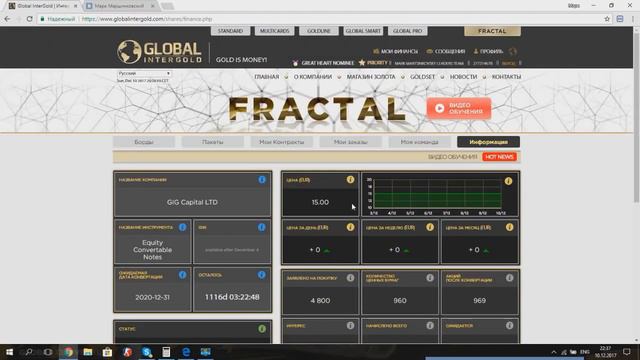This screenshot has height=360, width=640.
Task: Click the gold star Priority icon
Action: tap(362, 62)
